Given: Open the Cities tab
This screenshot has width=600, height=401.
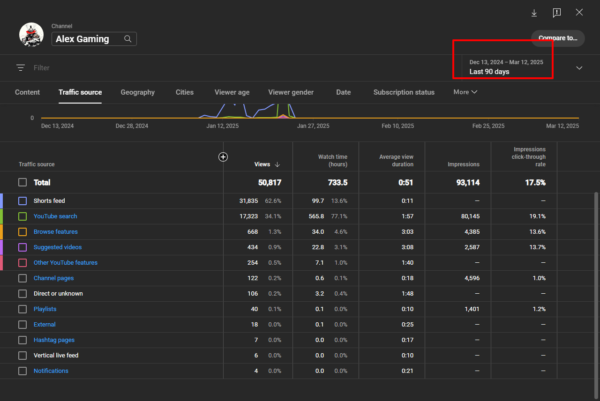Looking at the screenshot, I should click(184, 92).
